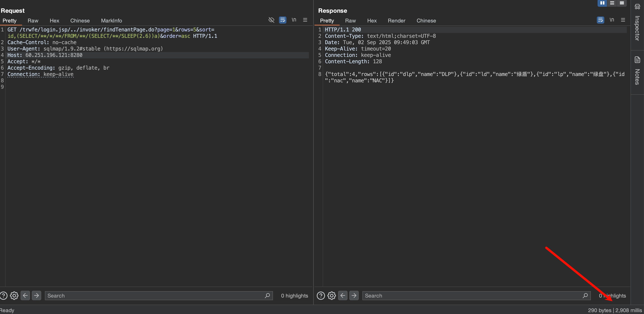The width and height of the screenshot is (644, 314).
Task: Go to previous match in Request search
Action: [x=25, y=295]
